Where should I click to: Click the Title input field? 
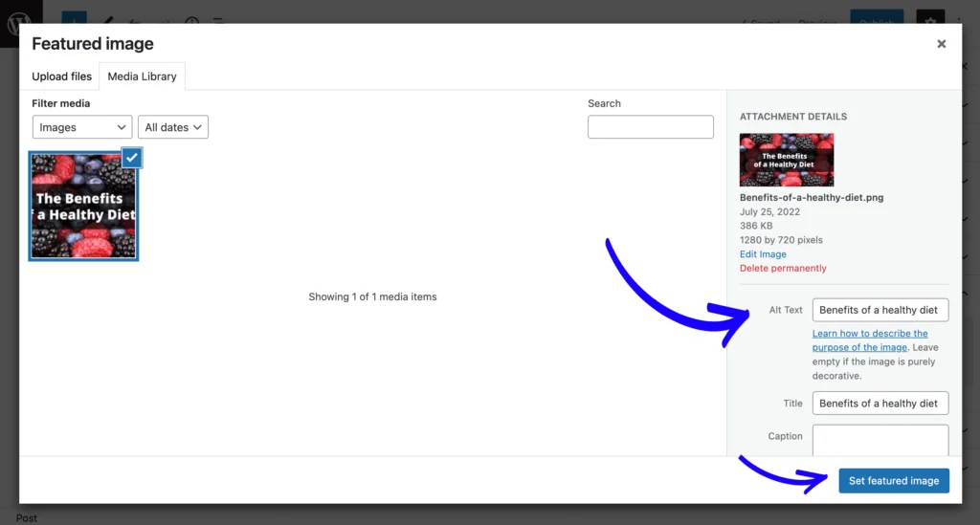tap(880, 404)
